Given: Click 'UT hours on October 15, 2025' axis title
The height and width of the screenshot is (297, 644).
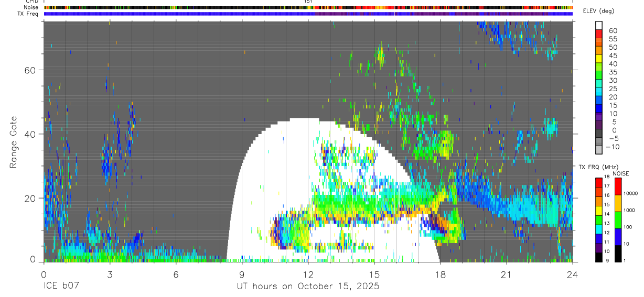Looking at the screenshot, I should point(307,286).
